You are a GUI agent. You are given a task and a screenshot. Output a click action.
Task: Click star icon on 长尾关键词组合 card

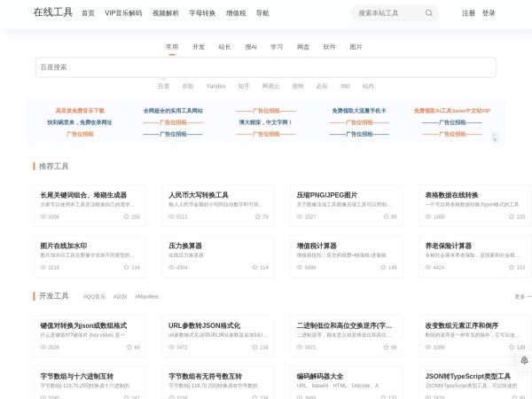(x=125, y=216)
